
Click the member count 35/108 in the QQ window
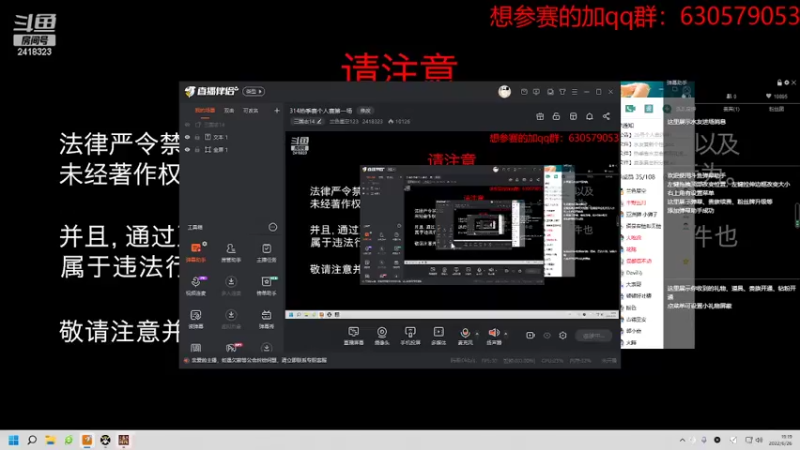pyautogui.click(x=645, y=177)
